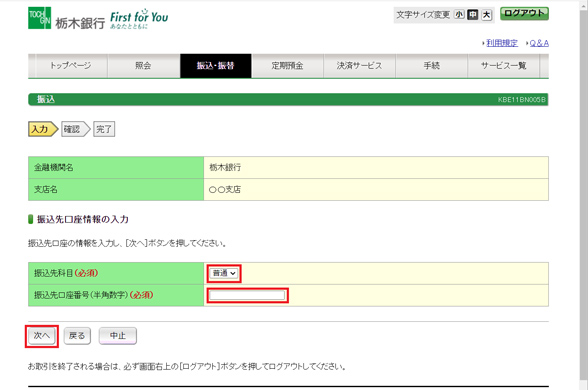The height and width of the screenshot is (390, 588).
Task: Focus the 振込先口座番号 input field
Action: 247,296
